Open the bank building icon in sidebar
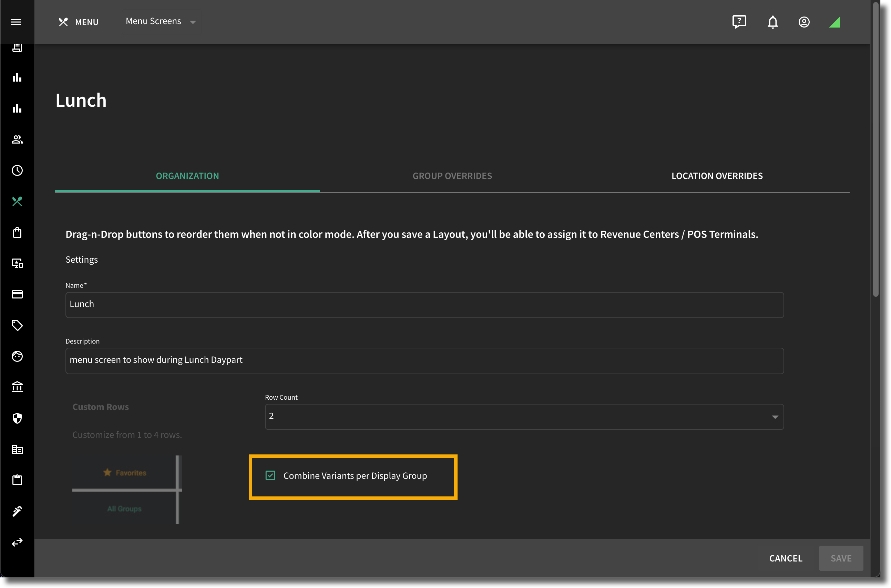The height and width of the screenshot is (588, 891). click(x=17, y=387)
